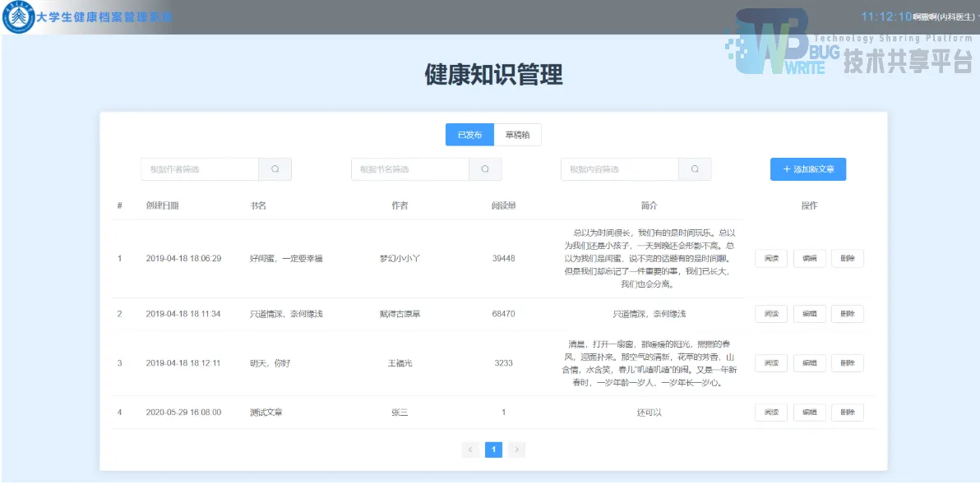Viewport: 980px width, 484px height.
Task: Click the university logo in the header
Action: pyautogui.click(x=18, y=17)
